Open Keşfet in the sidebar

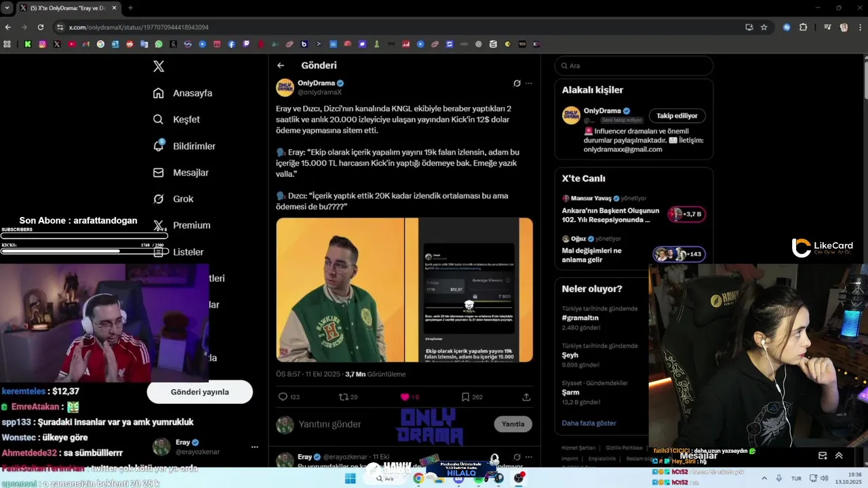pos(177,119)
